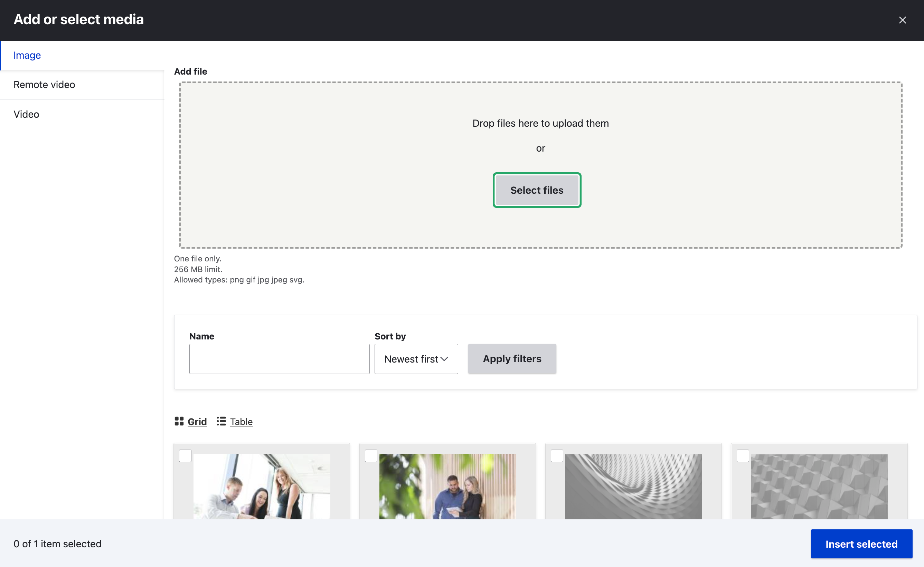Check the wavy architecture image checkbox
This screenshot has width=924, height=567.
click(557, 455)
